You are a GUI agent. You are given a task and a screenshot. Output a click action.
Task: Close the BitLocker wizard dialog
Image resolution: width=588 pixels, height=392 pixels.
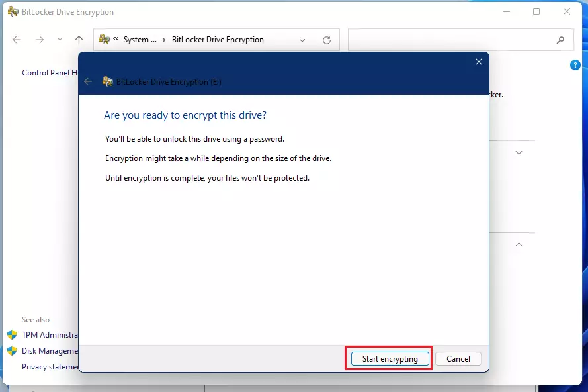tap(478, 62)
